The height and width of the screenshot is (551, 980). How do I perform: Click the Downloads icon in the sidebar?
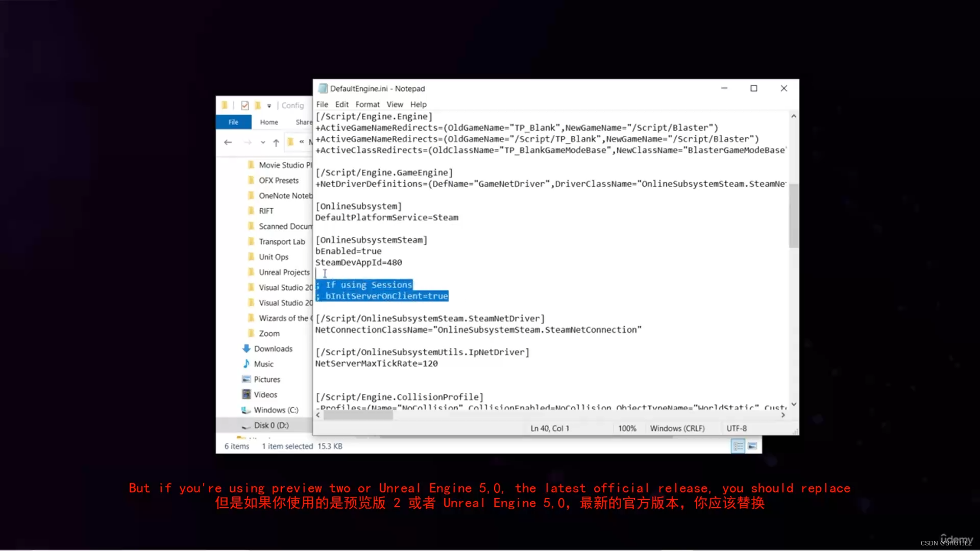(247, 348)
